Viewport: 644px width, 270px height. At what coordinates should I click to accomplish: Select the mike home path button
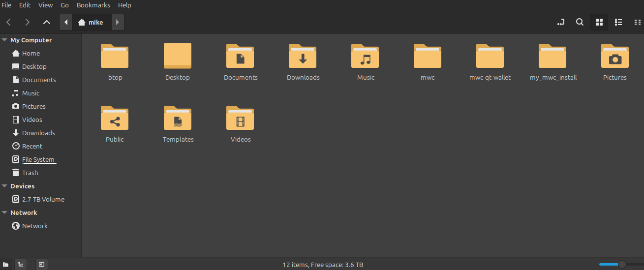click(92, 22)
